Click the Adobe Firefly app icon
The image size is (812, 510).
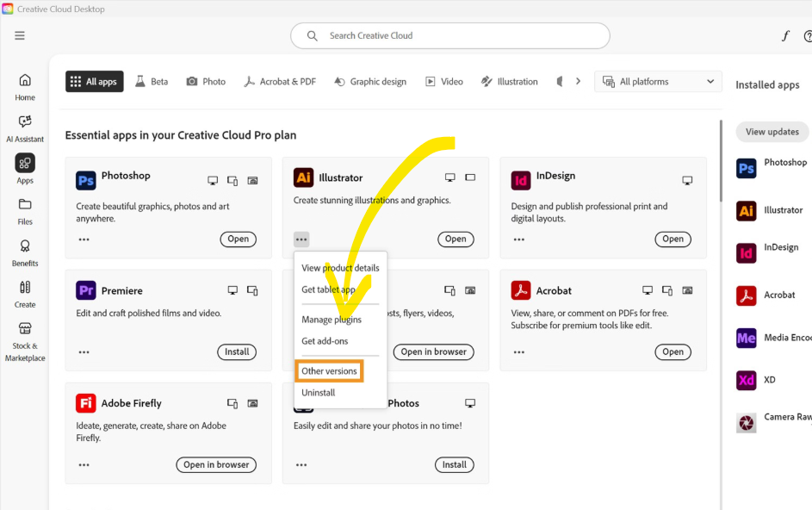86,402
